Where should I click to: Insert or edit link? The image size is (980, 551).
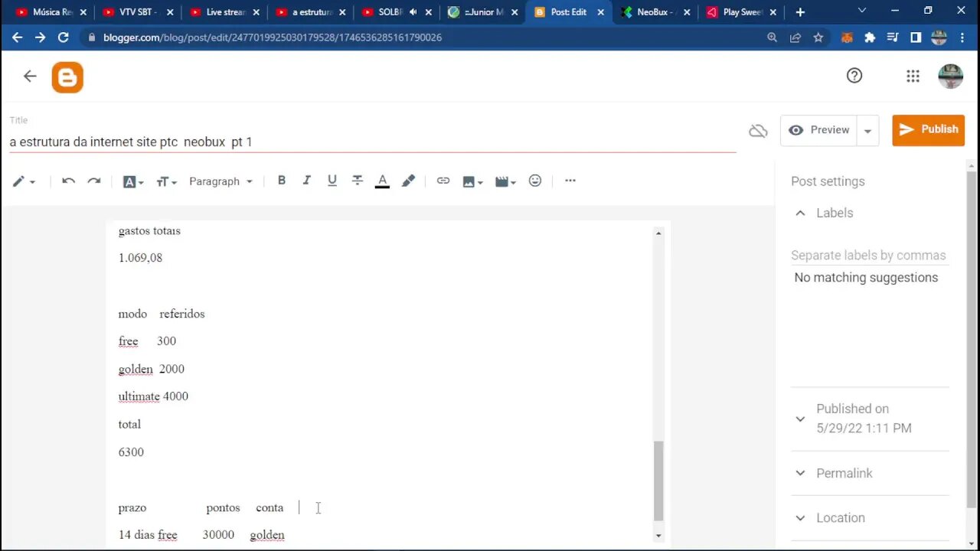tap(443, 181)
